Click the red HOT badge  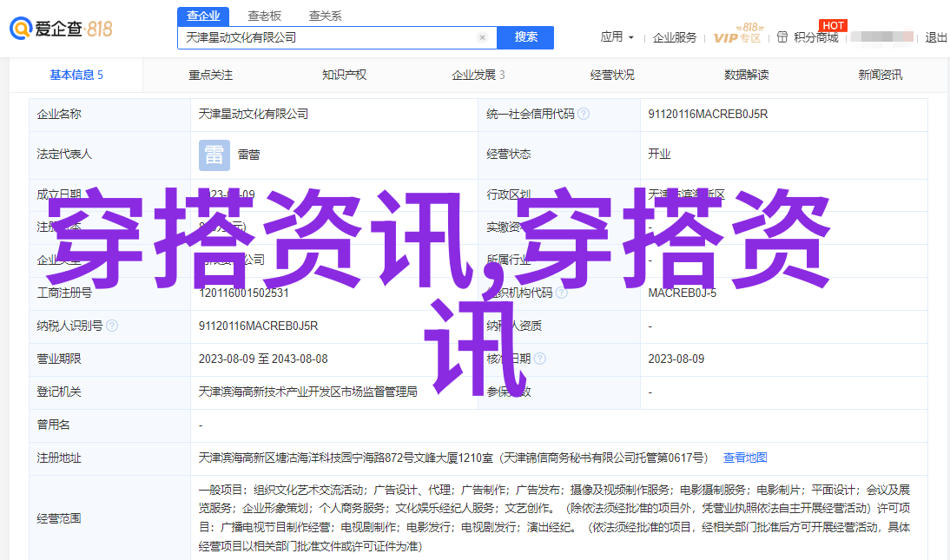click(x=833, y=25)
